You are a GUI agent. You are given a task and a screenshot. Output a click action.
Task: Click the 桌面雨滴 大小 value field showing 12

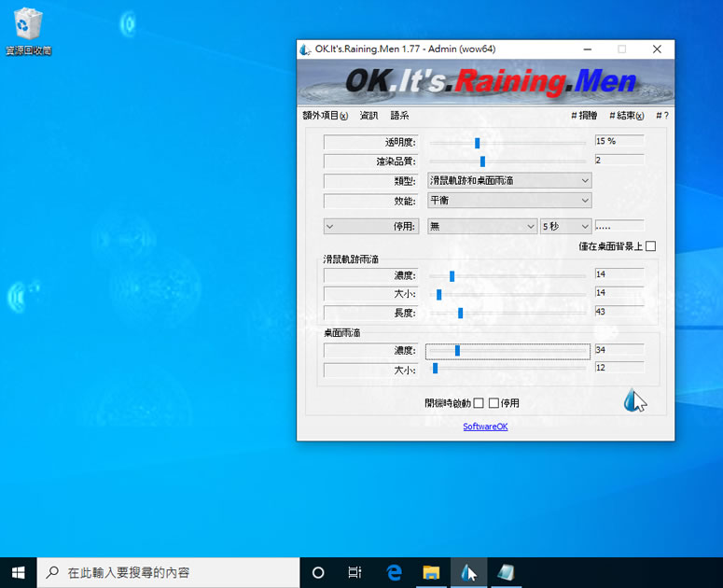(x=619, y=368)
